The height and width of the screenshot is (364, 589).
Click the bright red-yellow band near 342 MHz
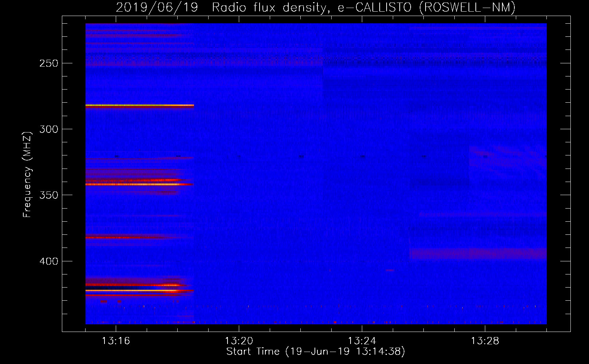click(x=140, y=185)
